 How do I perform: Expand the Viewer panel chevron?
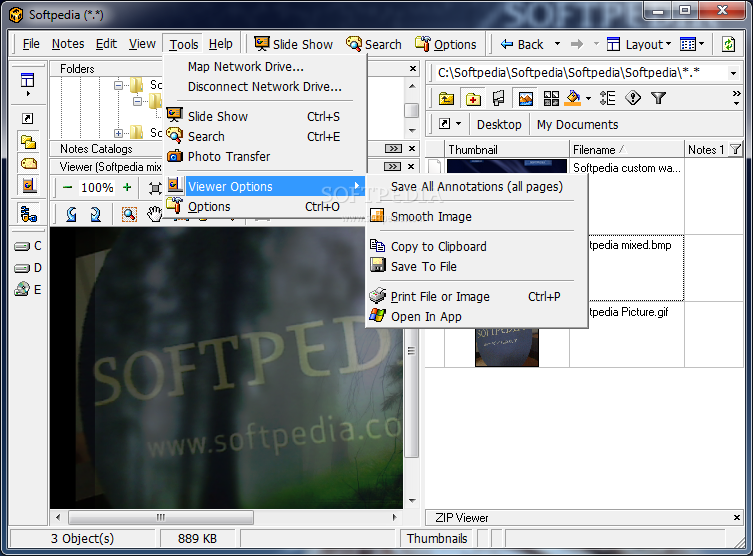pos(392,167)
